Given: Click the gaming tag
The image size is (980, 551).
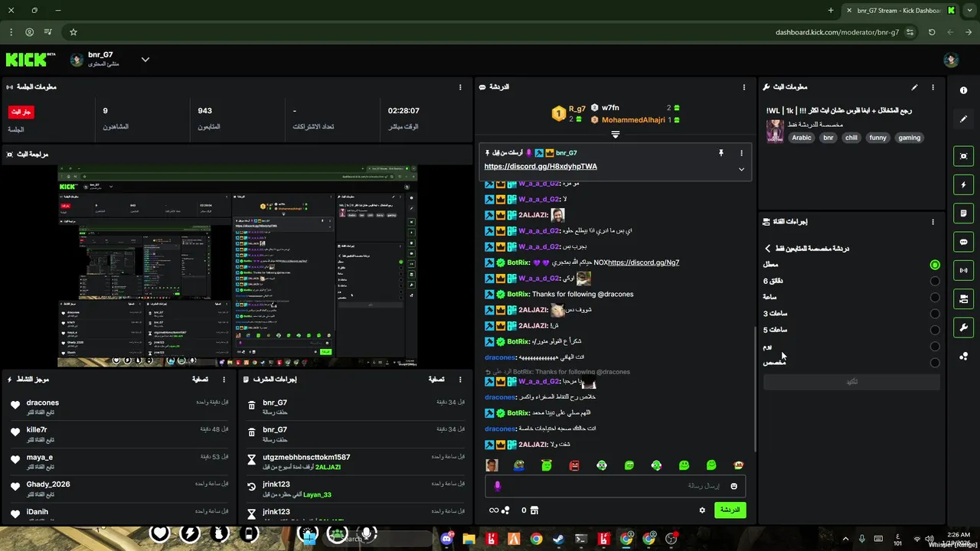Looking at the screenshot, I should (x=910, y=138).
